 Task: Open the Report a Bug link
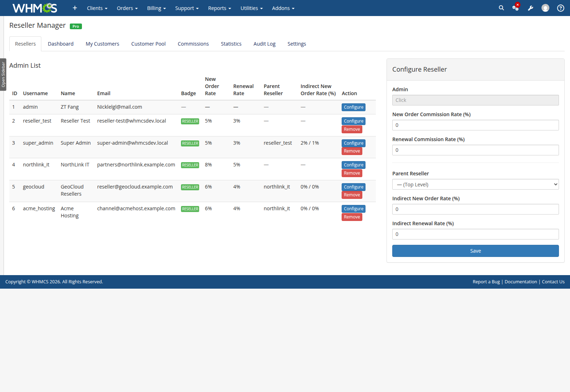point(486,282)
